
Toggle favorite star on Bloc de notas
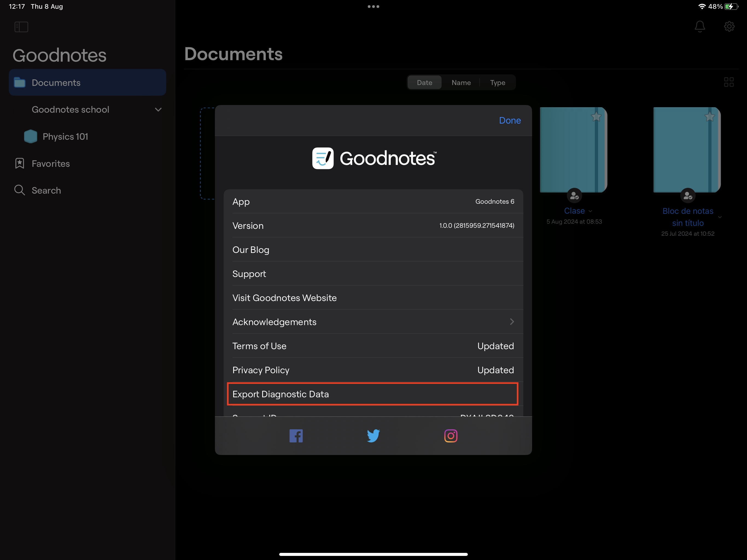[710, 117]
